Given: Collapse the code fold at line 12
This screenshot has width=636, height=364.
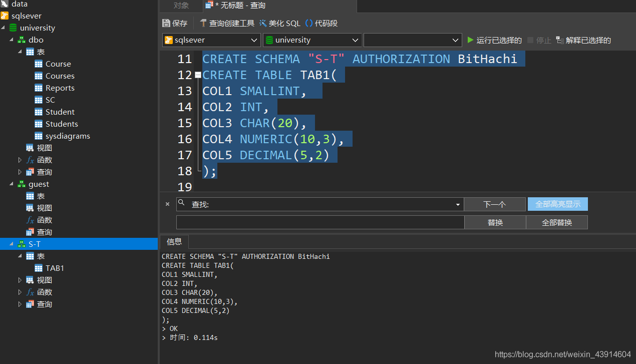Looking at the screenshot, I should tap(198, 75).
